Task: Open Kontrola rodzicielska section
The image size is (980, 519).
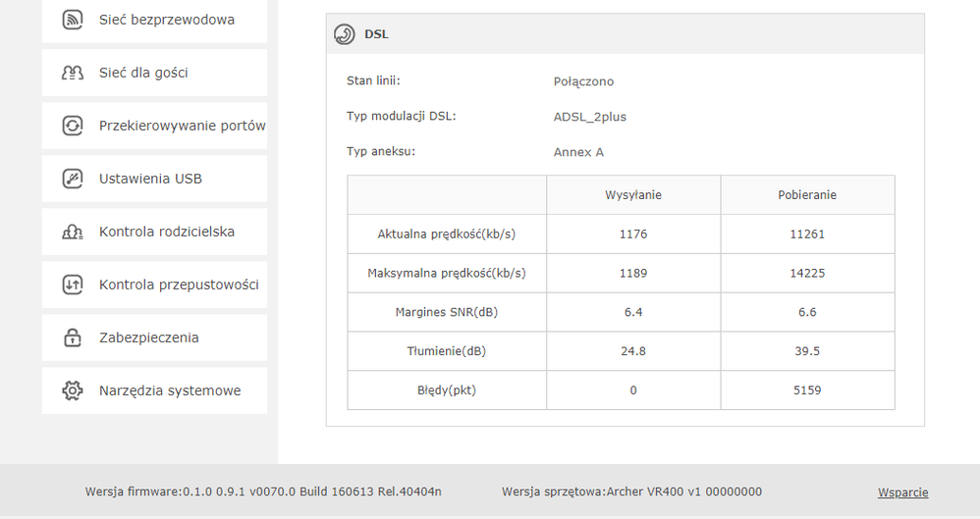Action: [x=167, y=232]
